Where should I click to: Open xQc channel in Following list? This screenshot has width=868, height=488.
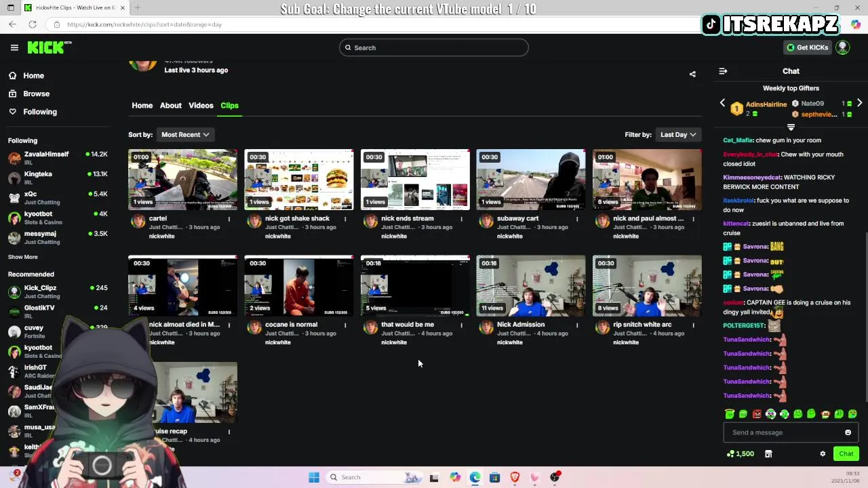point(58,198)
